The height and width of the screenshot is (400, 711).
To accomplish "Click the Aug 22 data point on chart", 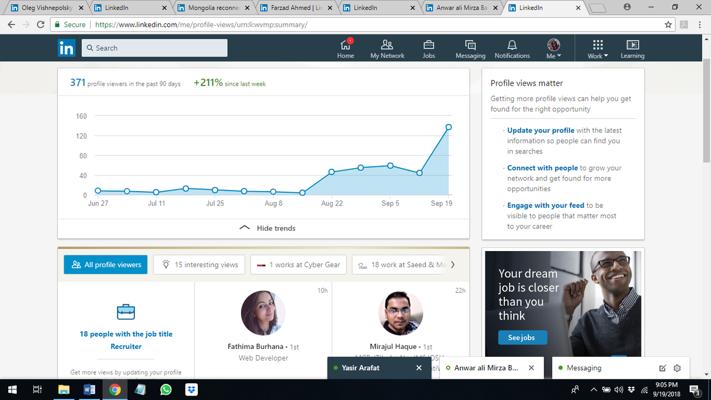I will pyautogui.click(x=331, y=172).
